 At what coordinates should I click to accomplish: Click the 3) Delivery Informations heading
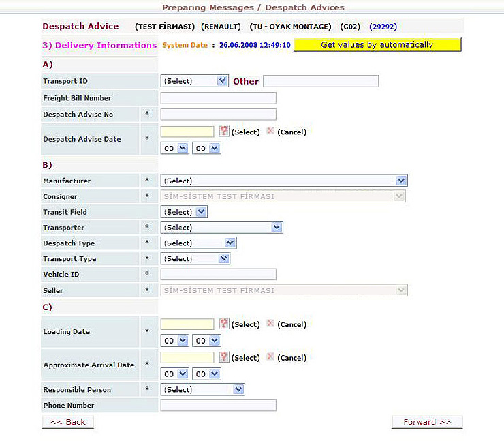pyautogui.click(x=99, y=46)
